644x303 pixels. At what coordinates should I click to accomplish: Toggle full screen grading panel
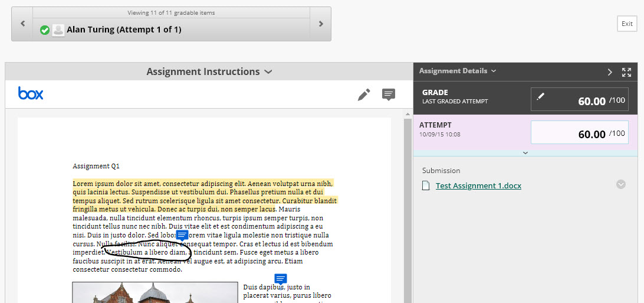[626, 72]
